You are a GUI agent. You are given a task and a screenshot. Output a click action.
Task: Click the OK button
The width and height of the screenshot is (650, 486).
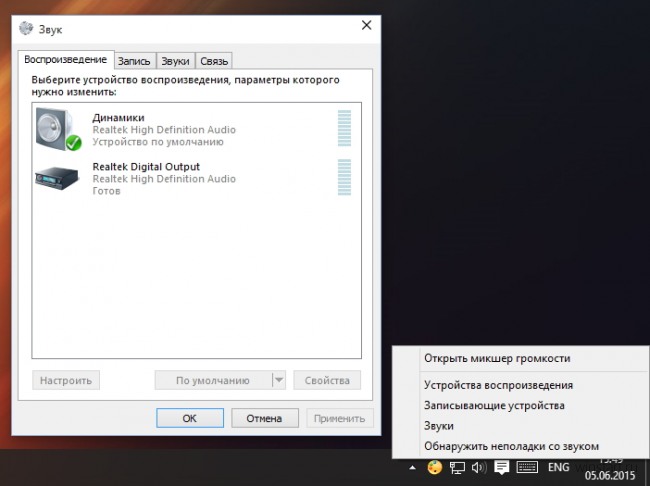point(190,418)
